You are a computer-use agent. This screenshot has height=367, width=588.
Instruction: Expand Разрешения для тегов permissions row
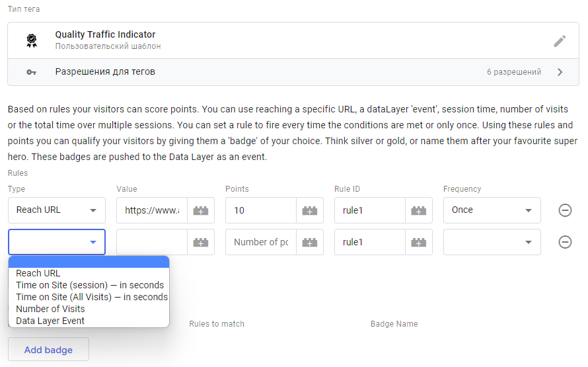[560, 72]
